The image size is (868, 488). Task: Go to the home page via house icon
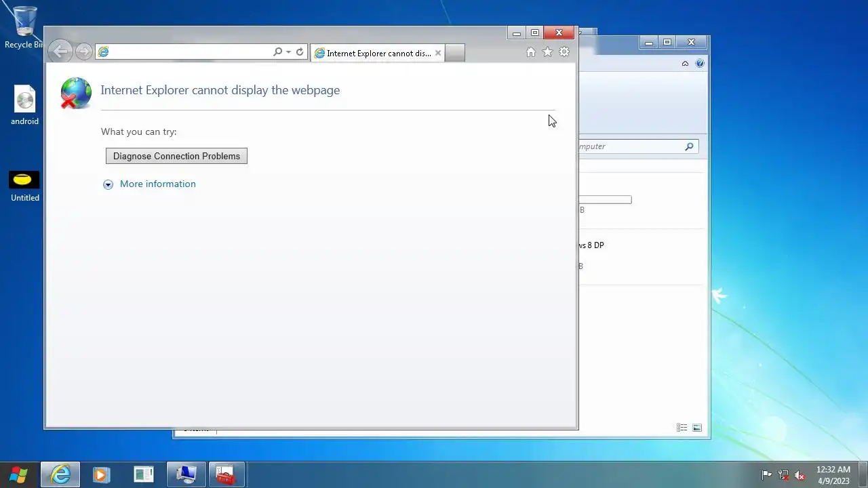tap(531, 52)
